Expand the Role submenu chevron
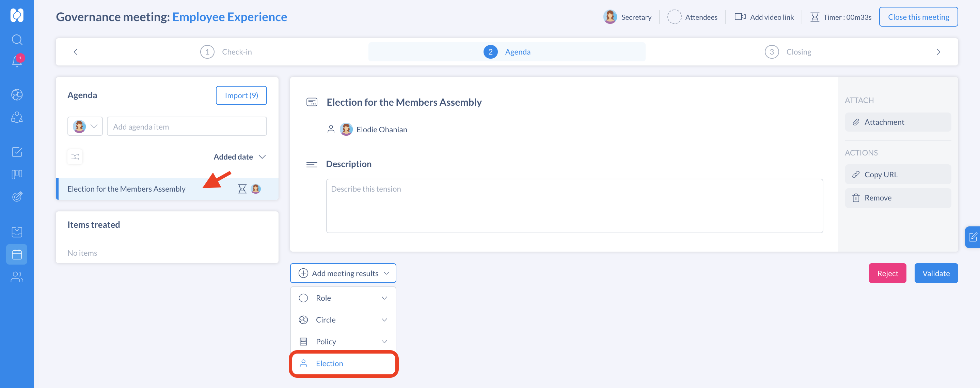This screenshot has width=980, height=388. pos(384,298)
